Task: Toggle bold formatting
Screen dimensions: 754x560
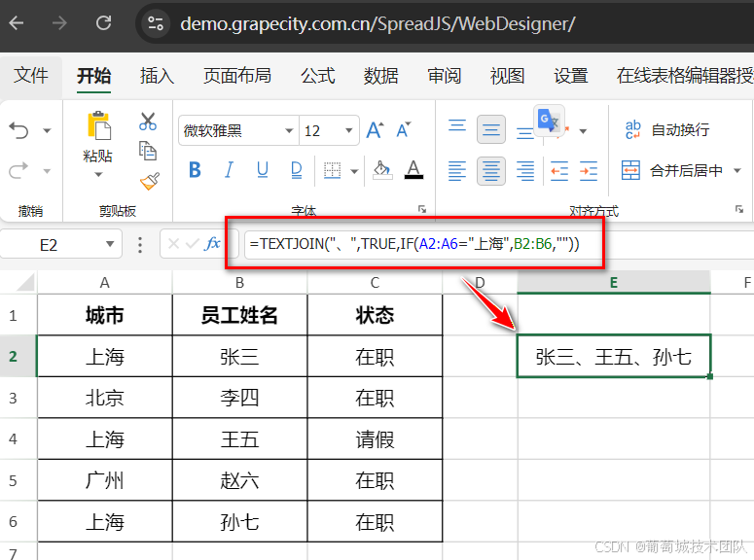Action: (x=195, y=170)
